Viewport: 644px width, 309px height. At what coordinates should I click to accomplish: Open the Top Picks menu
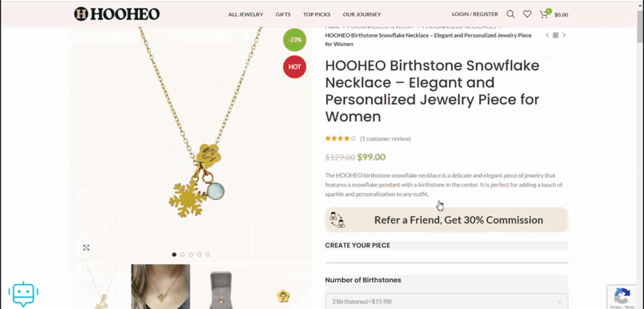pos(316,14)
